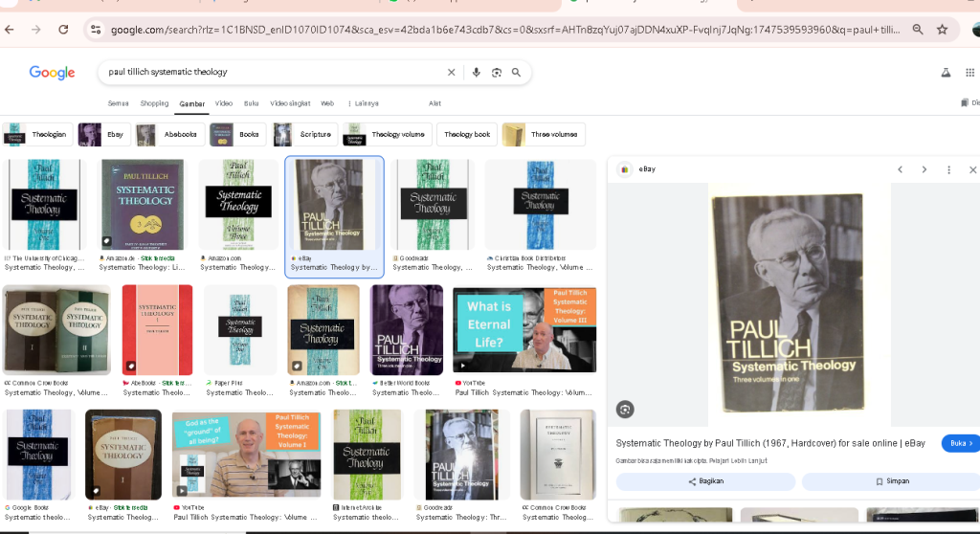Image resolution: width=980 pixels, height=534 pixels.
Task: Play the God as the ground YouTube video
Action: (x=246, y=455)
